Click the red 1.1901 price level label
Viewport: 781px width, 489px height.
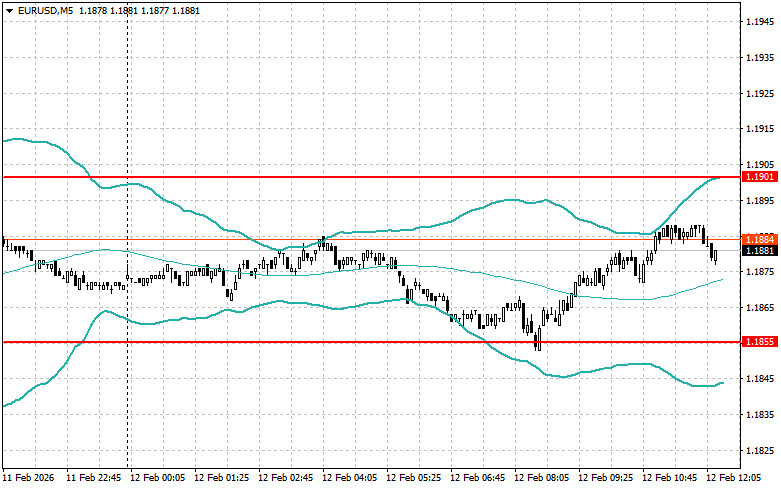(760, 177)
